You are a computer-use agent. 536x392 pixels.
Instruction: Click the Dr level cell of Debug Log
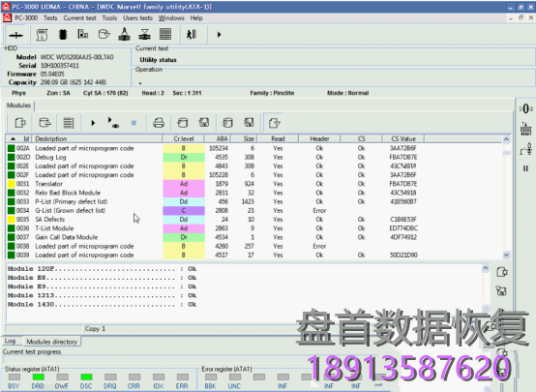click(x=184, y=157)
